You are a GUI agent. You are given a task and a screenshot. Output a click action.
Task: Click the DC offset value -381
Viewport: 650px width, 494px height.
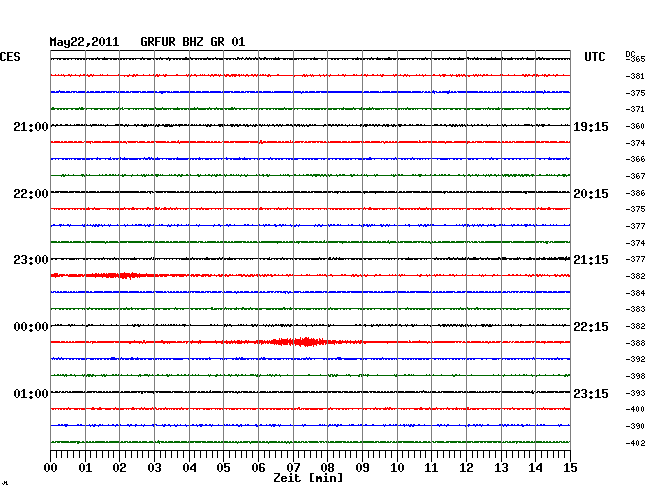[635, 76]
